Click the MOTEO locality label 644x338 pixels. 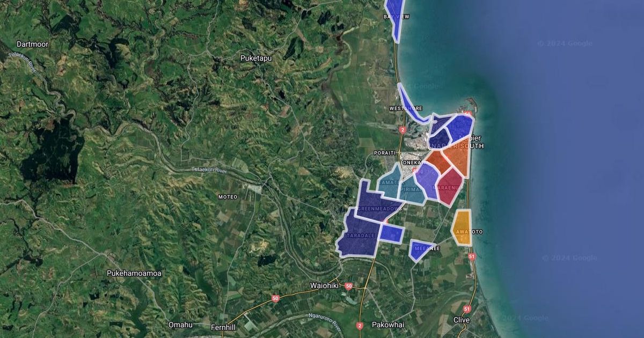[228, 197]
